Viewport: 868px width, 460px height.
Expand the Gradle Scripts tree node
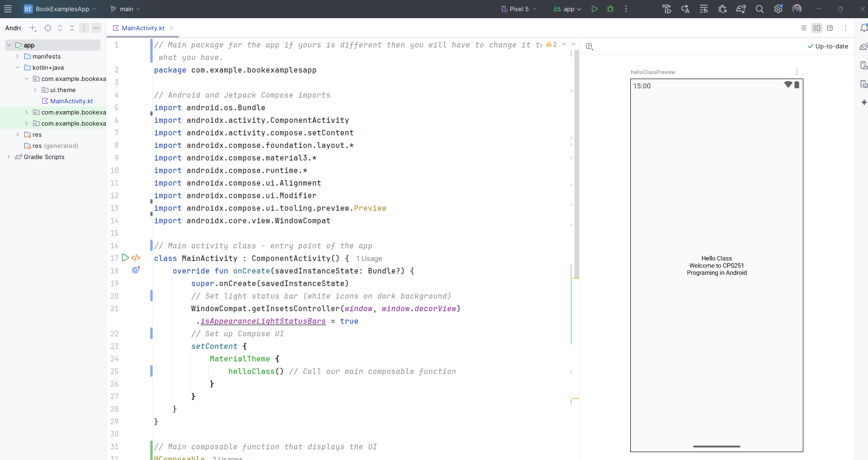coord(8,157)
